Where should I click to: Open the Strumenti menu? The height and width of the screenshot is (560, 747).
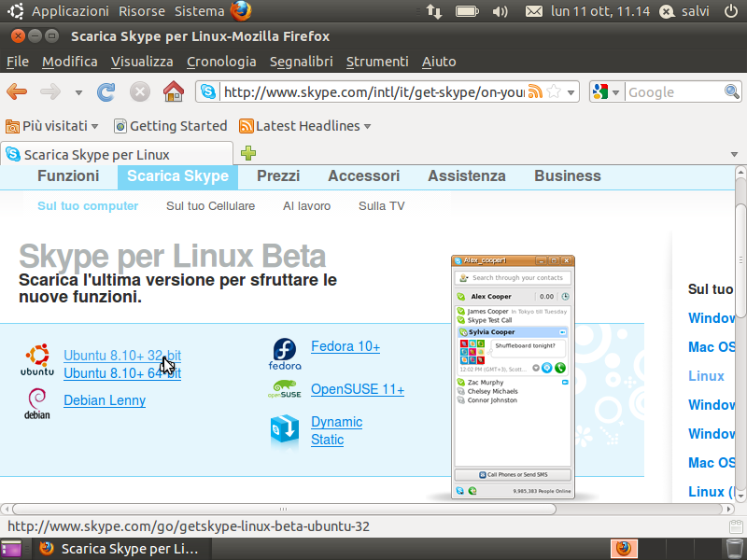(377, 62)
